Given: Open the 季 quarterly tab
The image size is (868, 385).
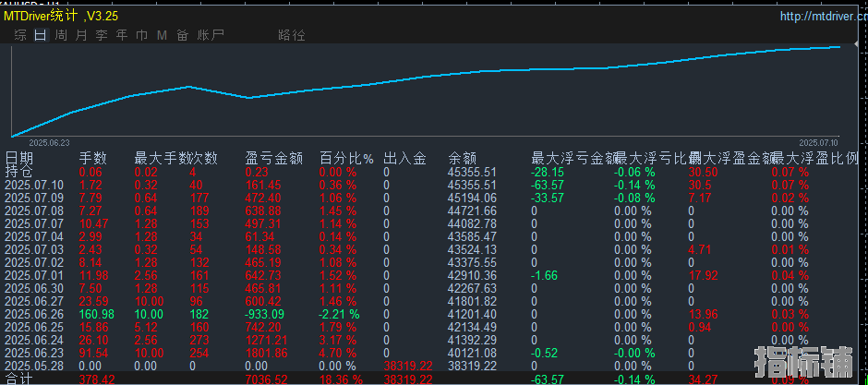Looking at the screenshot, I should point(102,35).
